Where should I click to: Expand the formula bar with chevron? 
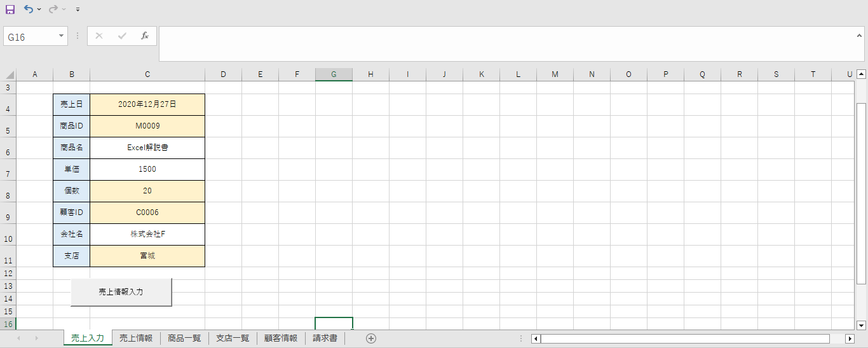(x=859, y=36)
